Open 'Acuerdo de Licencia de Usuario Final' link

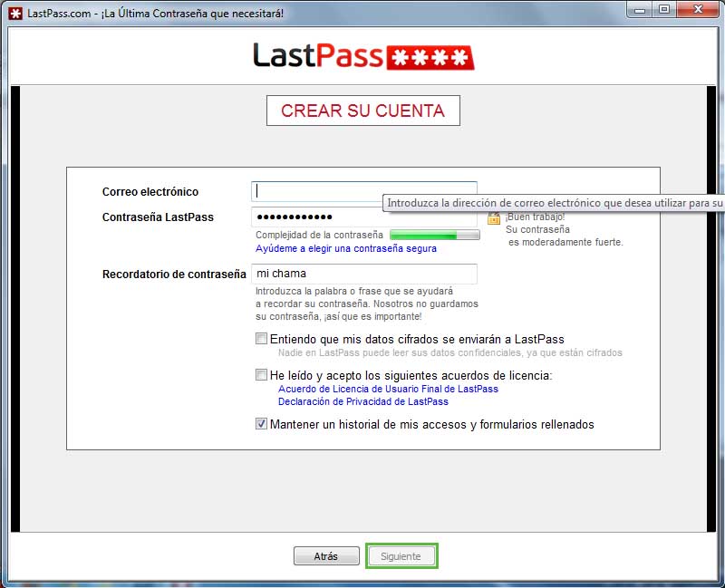click(x=388, y=389)
